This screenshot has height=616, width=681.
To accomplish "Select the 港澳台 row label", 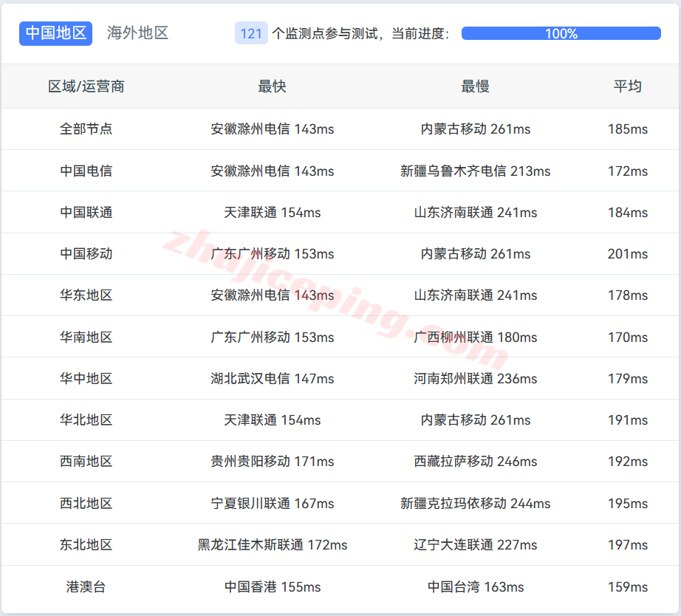I will (x=86, y=587).
